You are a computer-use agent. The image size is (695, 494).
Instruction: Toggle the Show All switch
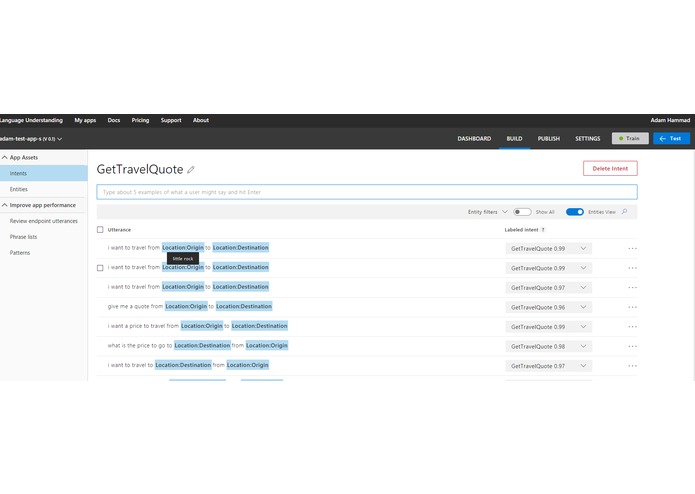(x=522, y=212)
